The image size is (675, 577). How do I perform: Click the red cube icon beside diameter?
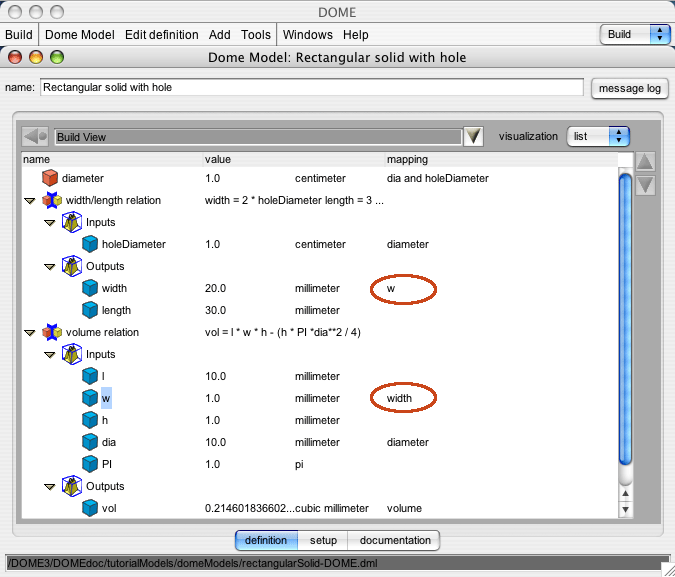click(x=50, y=178)
